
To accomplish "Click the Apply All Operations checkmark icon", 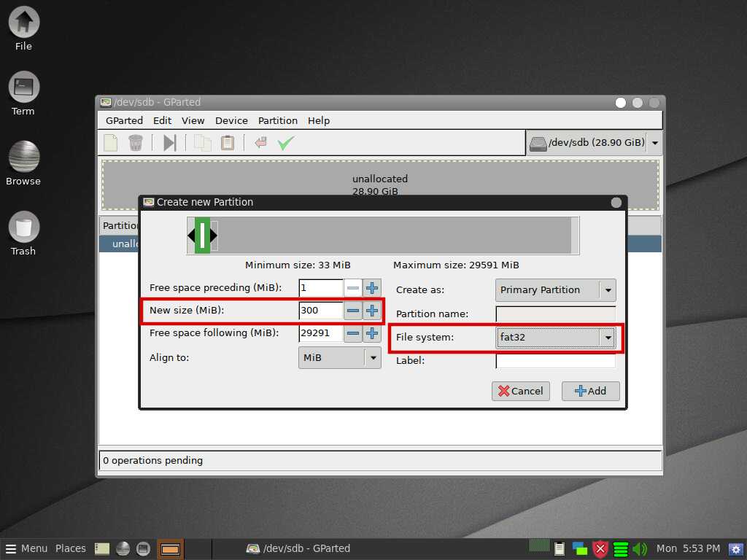I will pos(285,143).
